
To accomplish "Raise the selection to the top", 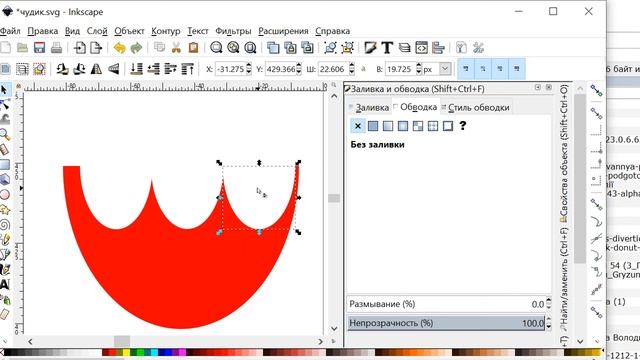I will point(187,69).
